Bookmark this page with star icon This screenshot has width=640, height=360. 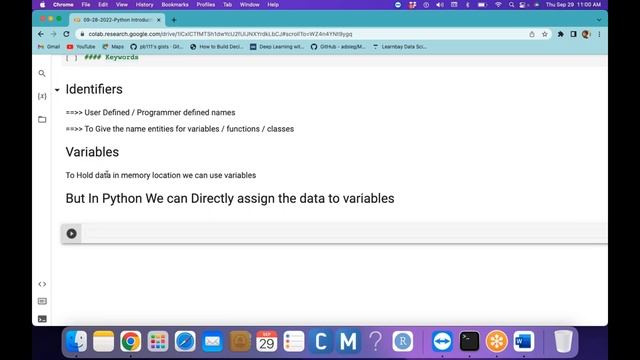click(x=544, y=34)
